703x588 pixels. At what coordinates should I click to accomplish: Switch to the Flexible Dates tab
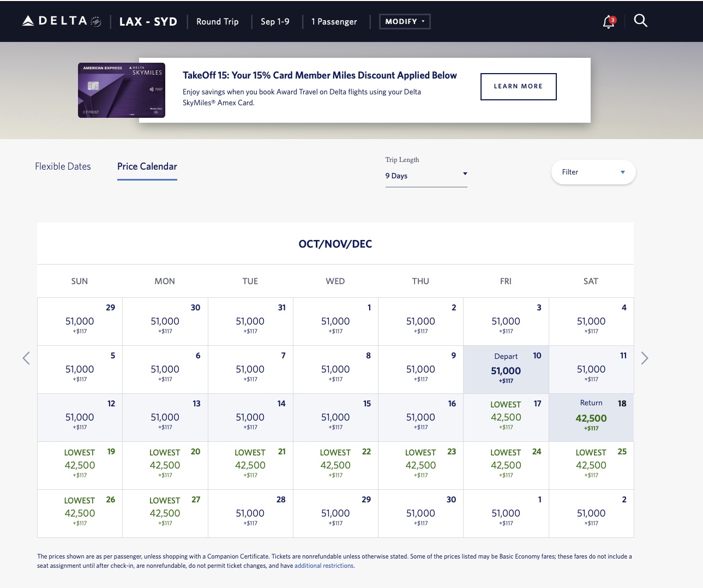(x=63, y=166)
